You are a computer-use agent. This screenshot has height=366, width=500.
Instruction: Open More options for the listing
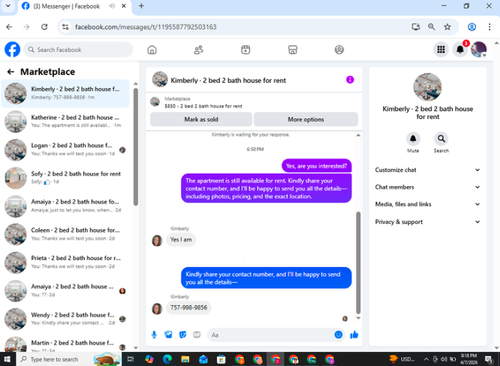[x=306, y=119]
